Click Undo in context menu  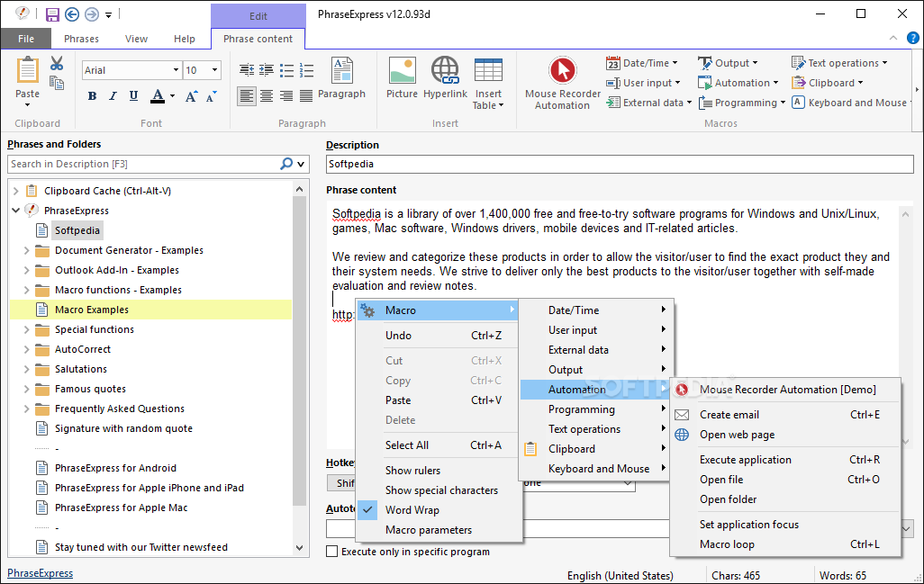(x=439, y=336)
